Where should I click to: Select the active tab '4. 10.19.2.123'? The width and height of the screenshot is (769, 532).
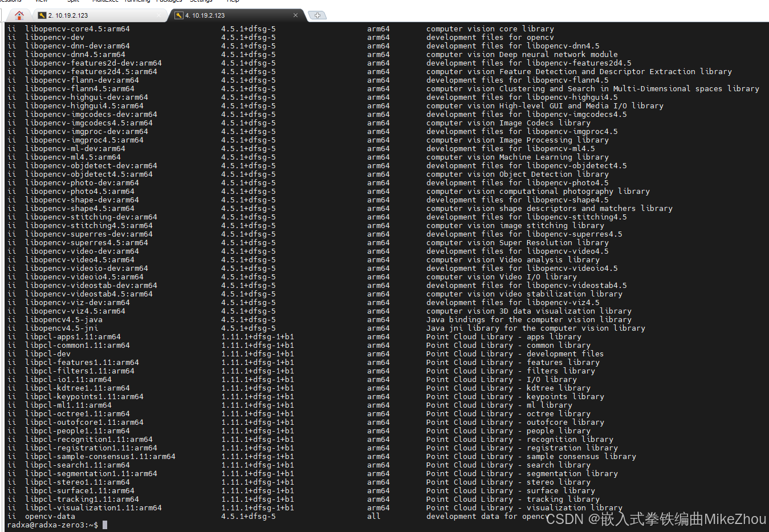point(237,15)
